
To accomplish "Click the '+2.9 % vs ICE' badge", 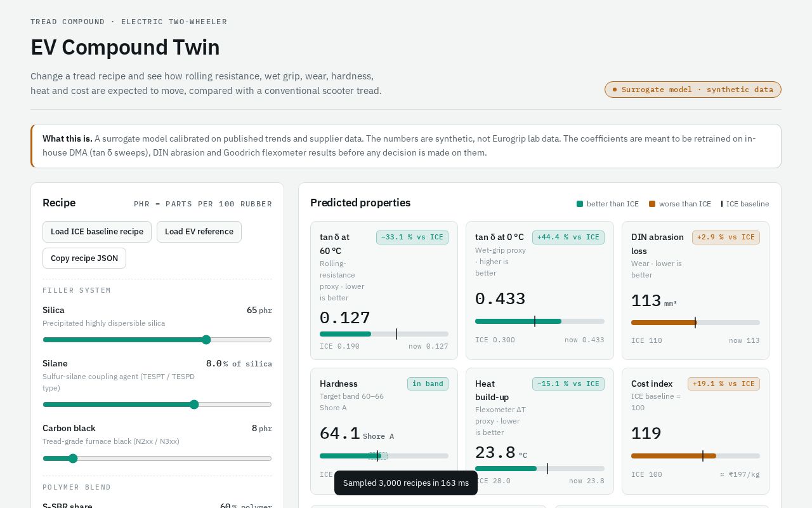I will [726, 237].
